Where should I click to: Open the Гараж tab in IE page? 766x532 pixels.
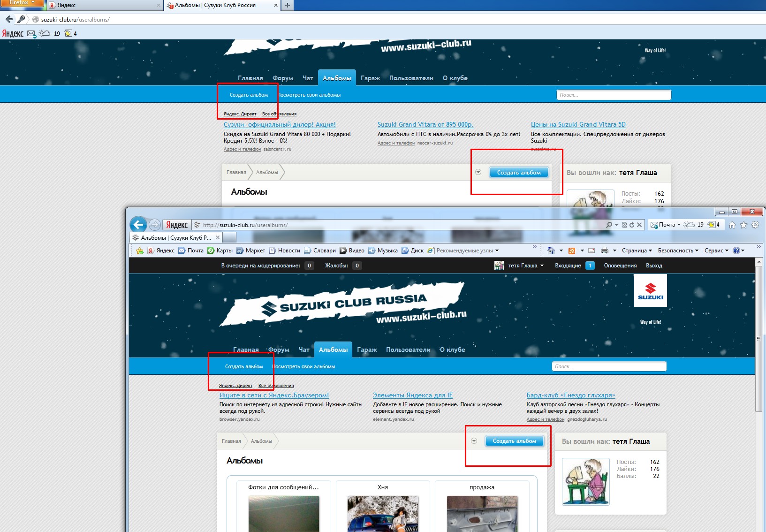click(367, 350)
